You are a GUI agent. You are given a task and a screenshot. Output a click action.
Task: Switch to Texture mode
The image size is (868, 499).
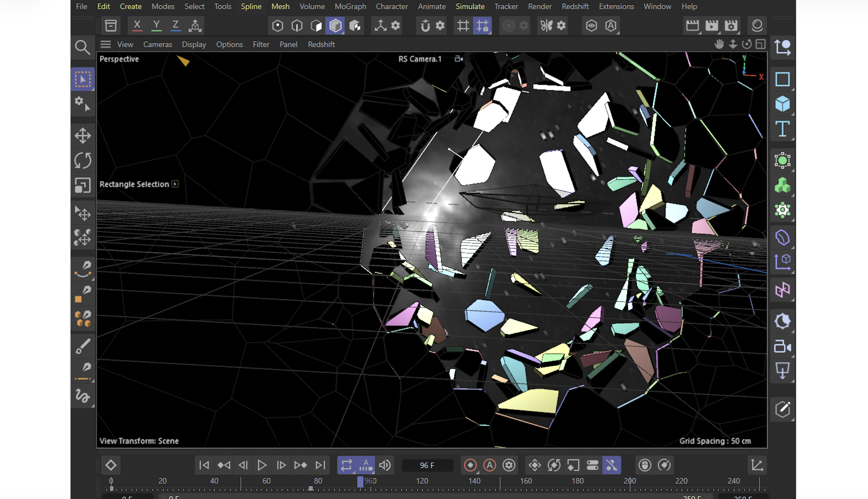click(355, 25)
